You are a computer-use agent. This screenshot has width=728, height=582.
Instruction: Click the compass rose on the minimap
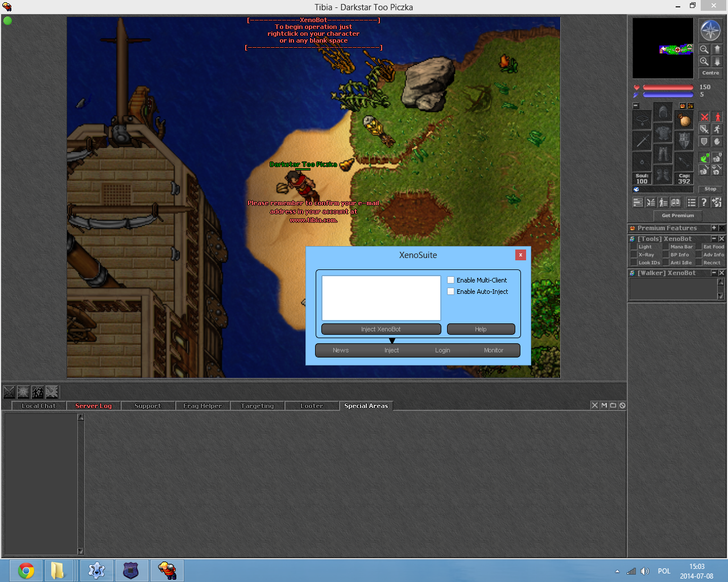710,31
